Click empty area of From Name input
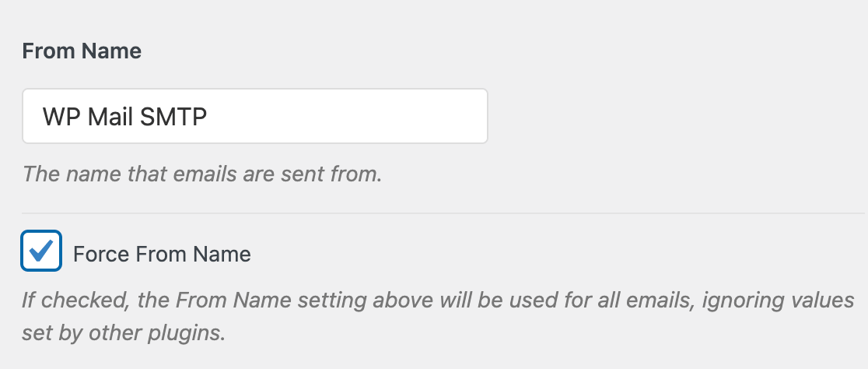Viewport: 868px width, 369px height. [x=348, y=116]
